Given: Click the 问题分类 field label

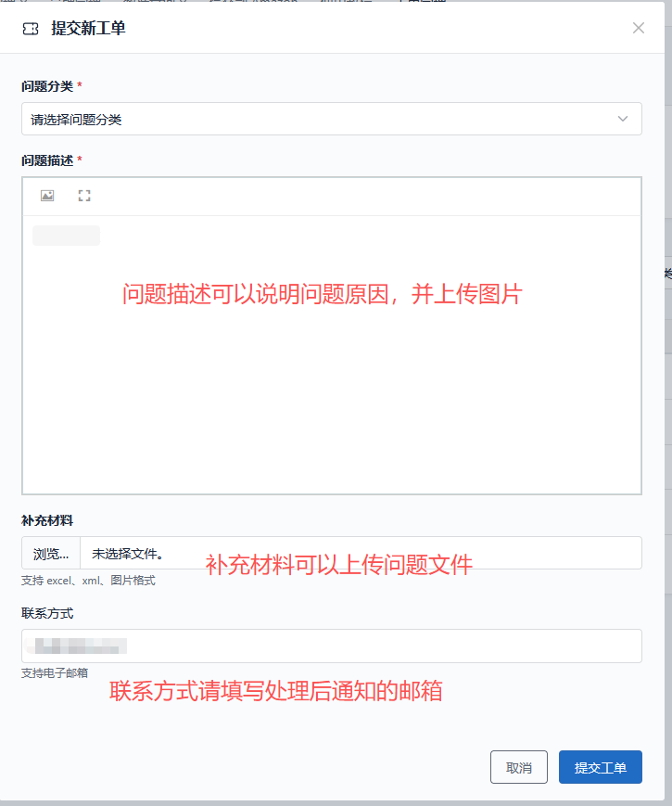Looking at the screenshot, I should coord(46,86).
